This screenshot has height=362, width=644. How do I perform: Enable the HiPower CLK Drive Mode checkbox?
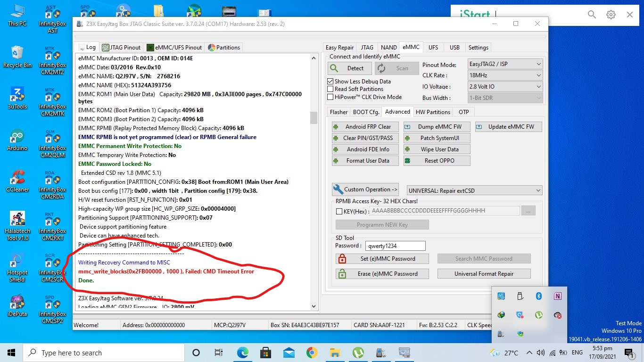coord(330,97)
